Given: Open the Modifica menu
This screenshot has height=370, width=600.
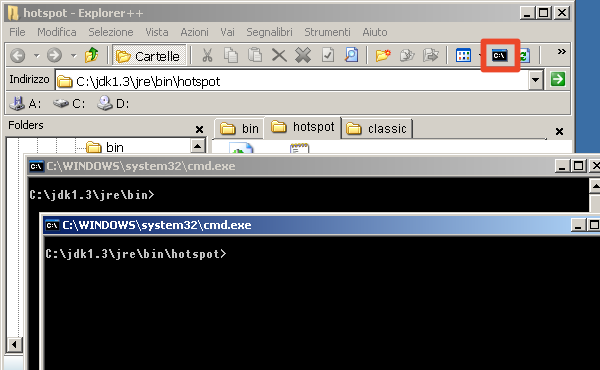Looking at the screenshot, I should (x=57, y=32).
